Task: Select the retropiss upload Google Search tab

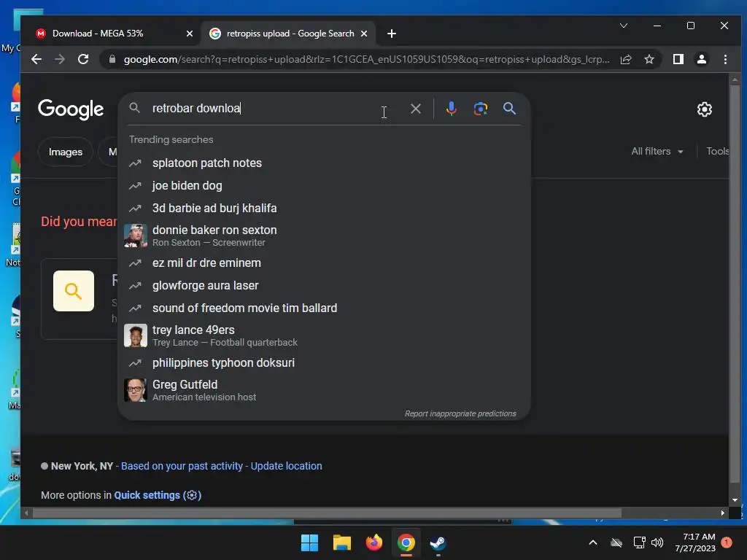Action: 287,34
